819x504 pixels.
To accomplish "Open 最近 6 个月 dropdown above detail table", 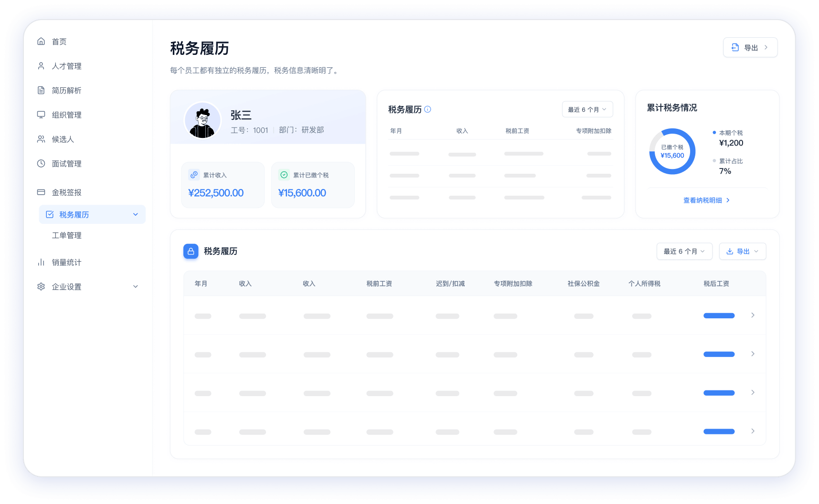I will pyautogui.click(x=684, y=251).
